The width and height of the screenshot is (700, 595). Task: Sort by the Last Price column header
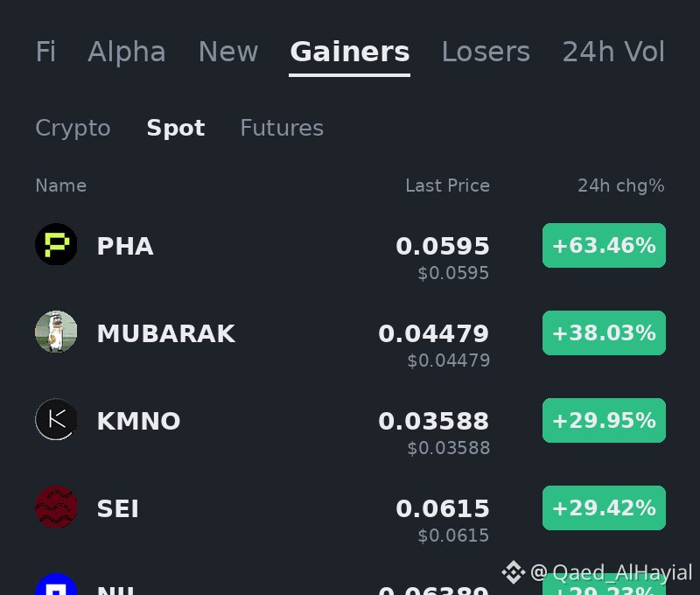coord(447,185)
